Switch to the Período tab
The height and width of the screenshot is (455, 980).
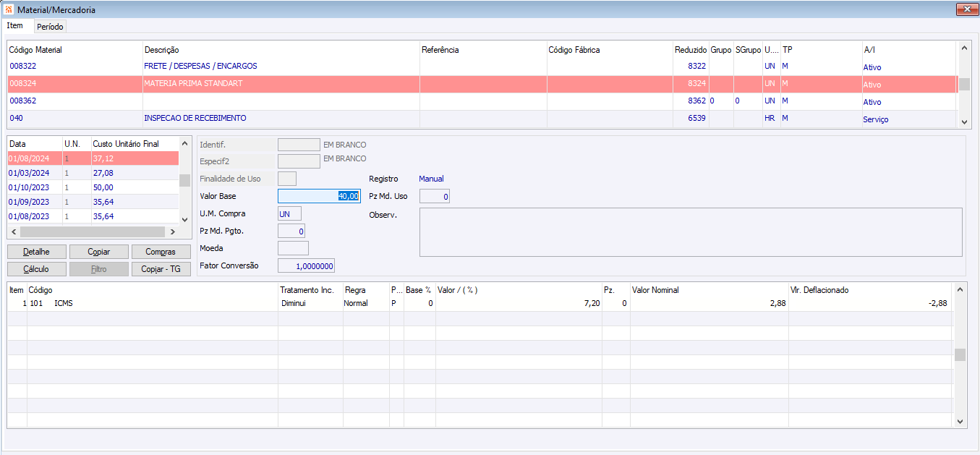(x=50, y=27)
